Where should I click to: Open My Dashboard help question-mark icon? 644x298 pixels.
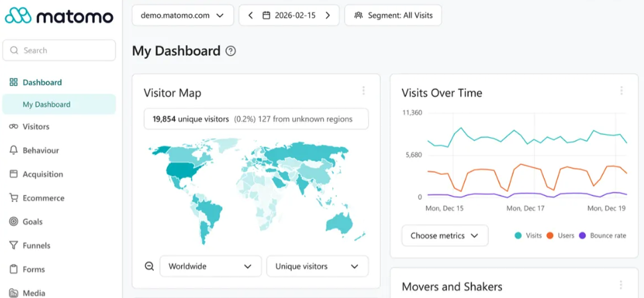(231, 51)
